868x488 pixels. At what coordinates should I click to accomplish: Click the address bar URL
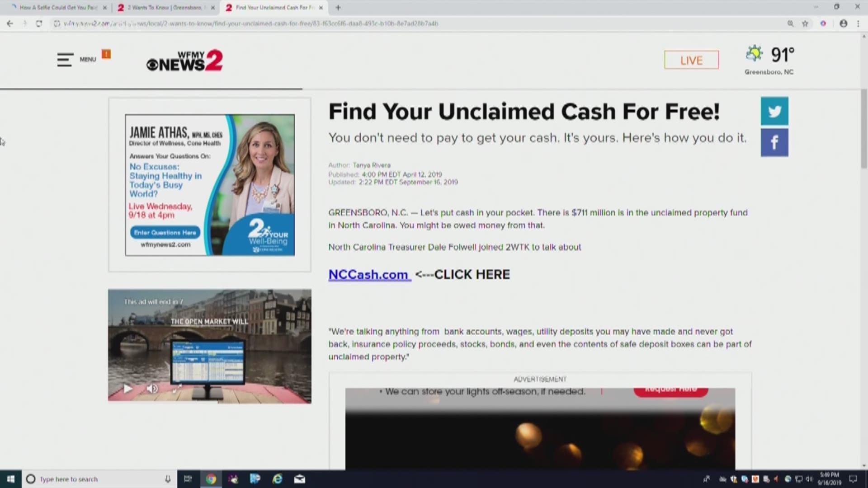[x=251, y=23]
